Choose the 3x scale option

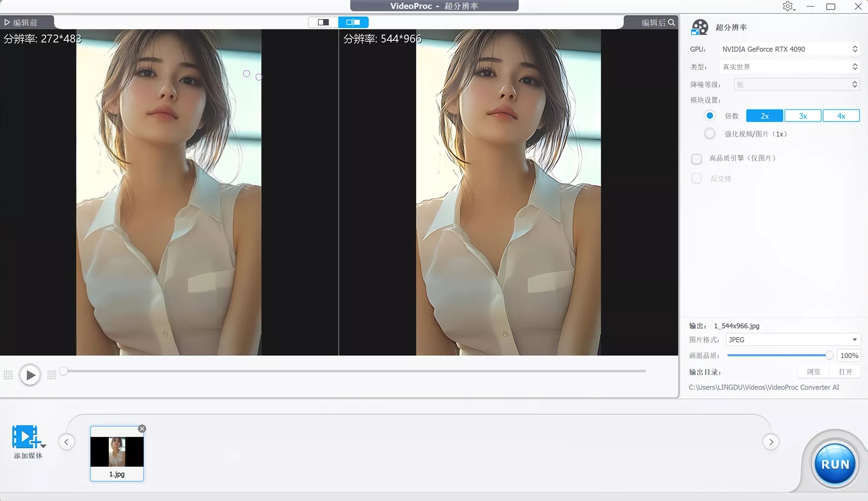803,116
